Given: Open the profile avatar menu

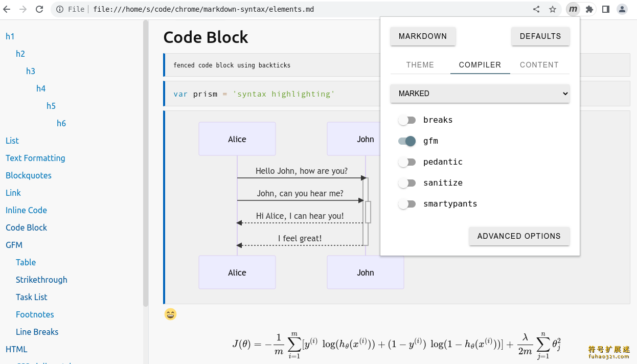Looking at the screenshot, I should click(x=622, y=9).
